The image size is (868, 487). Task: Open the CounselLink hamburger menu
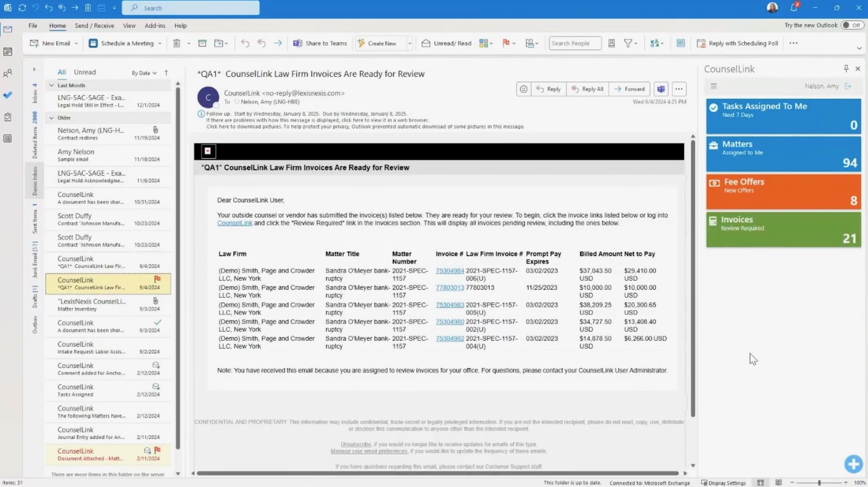[x=714, y=86]
